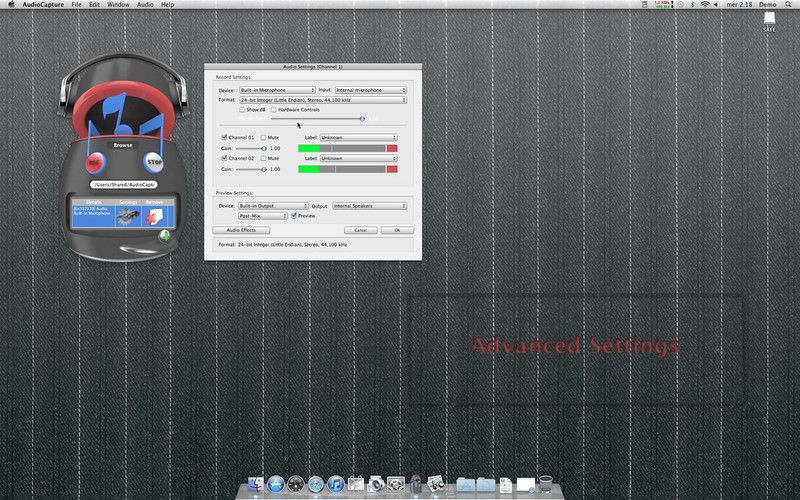Open the Apple menu
Viewport: 800px width, 500px height.
click(x=11, y=4)
